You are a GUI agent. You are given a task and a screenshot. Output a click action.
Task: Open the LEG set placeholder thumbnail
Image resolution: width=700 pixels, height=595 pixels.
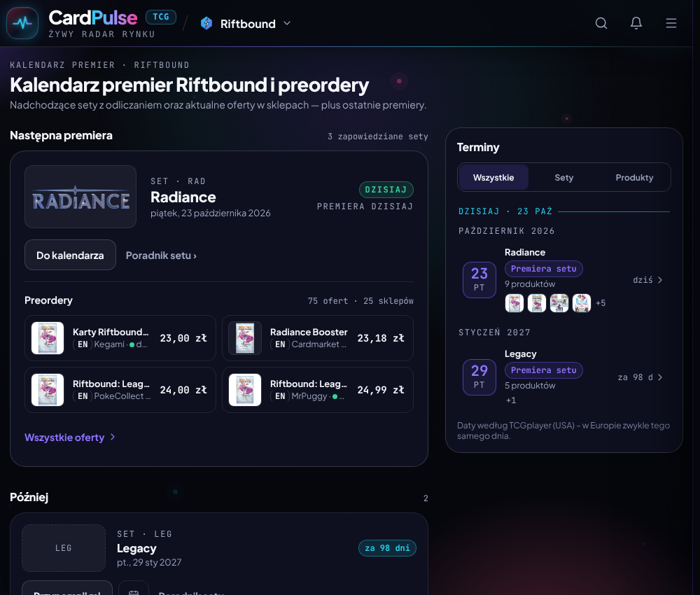64,547
